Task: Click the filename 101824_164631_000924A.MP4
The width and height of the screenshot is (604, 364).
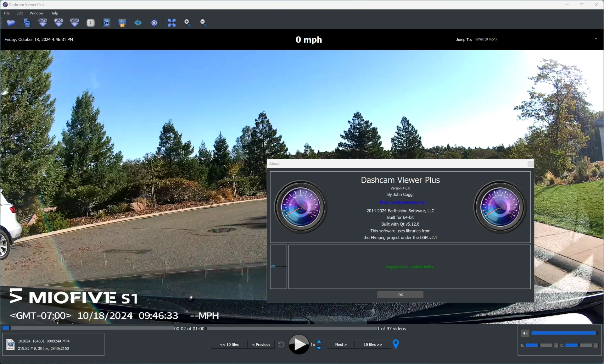Action: click(44, 341)
